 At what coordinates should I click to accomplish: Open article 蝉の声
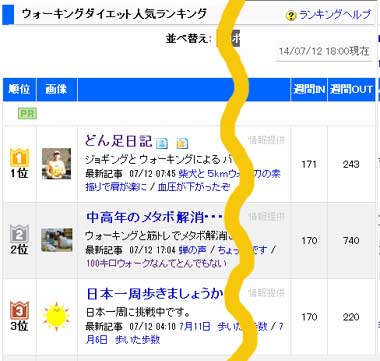192,249
